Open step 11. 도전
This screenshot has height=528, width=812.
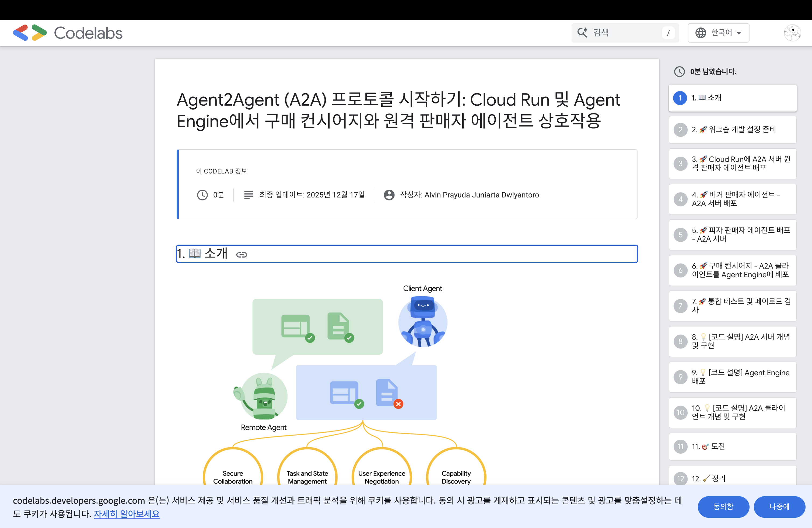[733, 446]
